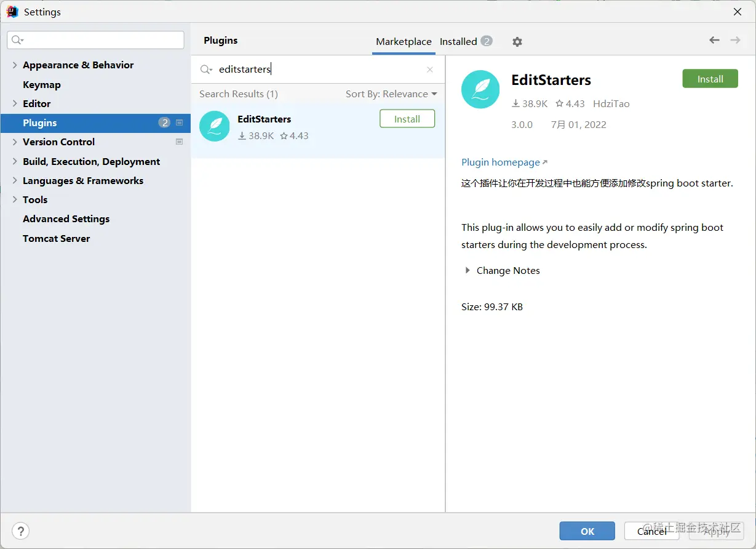
Task: Click the 4.43 rating in plugin details
Action: (570, 103)
